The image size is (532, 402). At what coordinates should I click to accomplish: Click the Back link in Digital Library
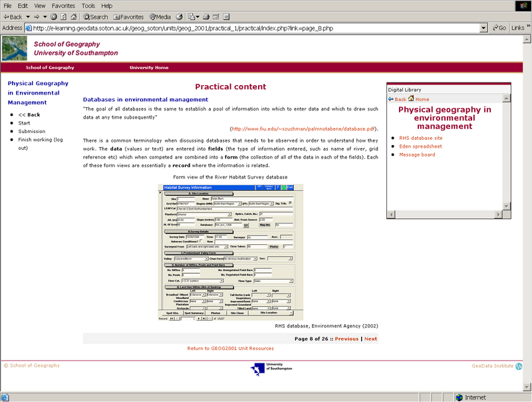[400, 99]
